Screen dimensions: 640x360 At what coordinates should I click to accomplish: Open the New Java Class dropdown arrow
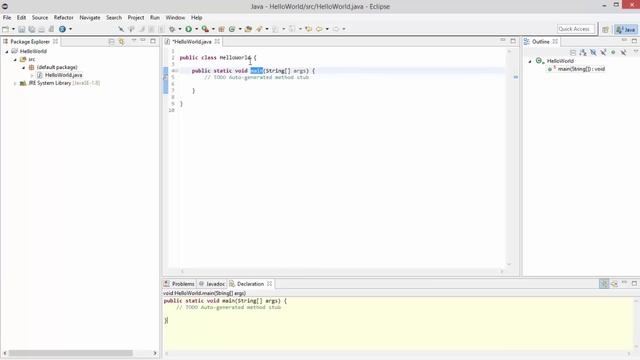[x=240, y=29]
